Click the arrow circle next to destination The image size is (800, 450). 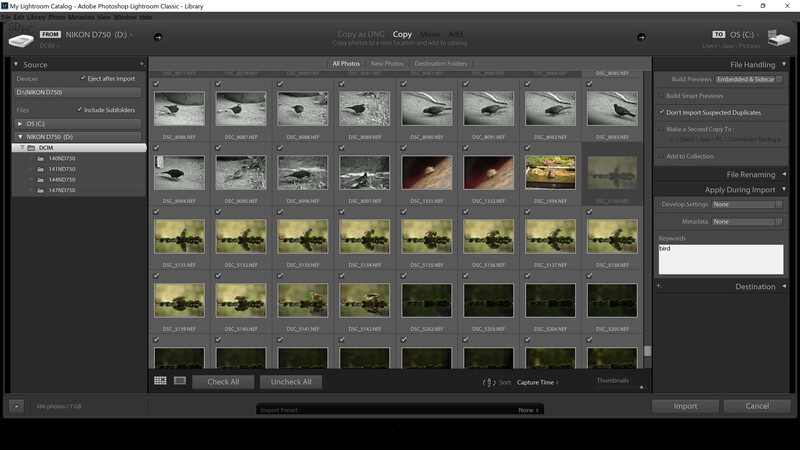point(641,37)
